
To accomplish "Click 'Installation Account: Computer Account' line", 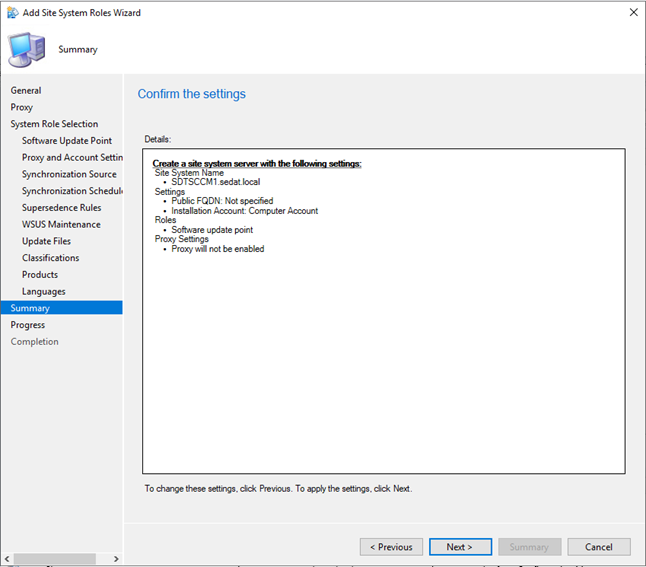I will pos(245,211).
